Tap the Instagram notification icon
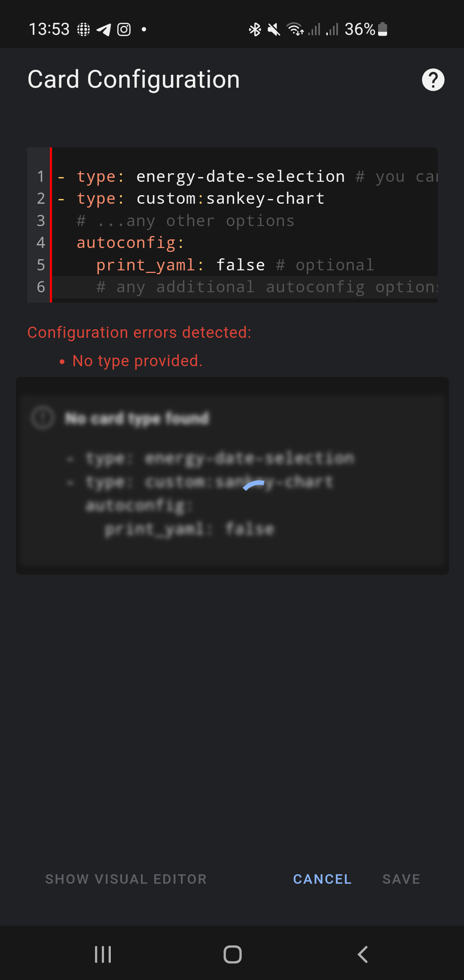 (x=125, y=29)
